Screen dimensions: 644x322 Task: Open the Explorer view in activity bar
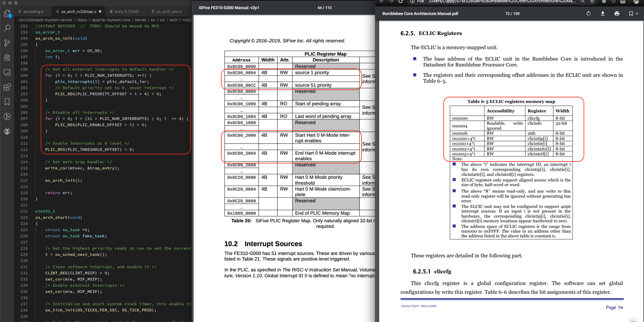[x=7, y=13]
